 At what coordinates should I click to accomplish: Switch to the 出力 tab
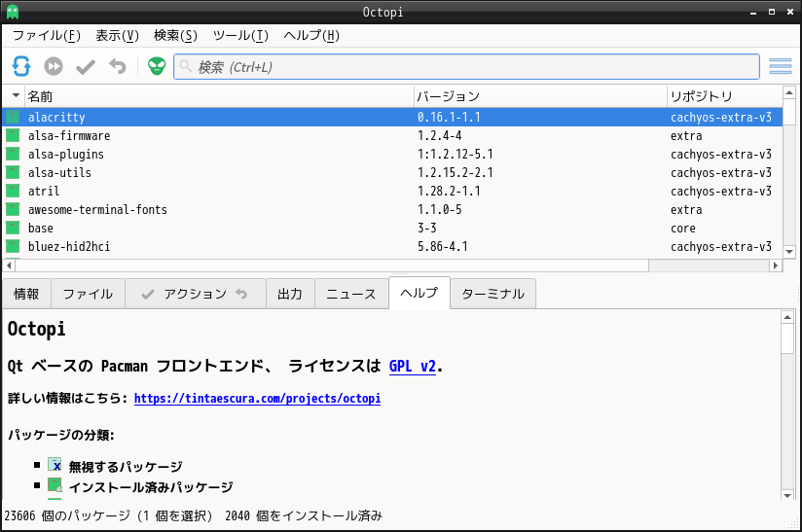click(290, 294)
